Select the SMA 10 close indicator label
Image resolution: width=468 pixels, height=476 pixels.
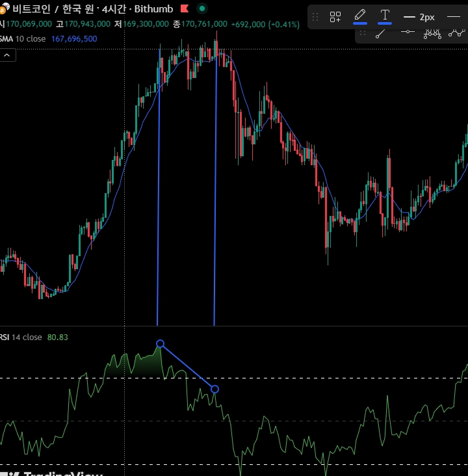23,39
